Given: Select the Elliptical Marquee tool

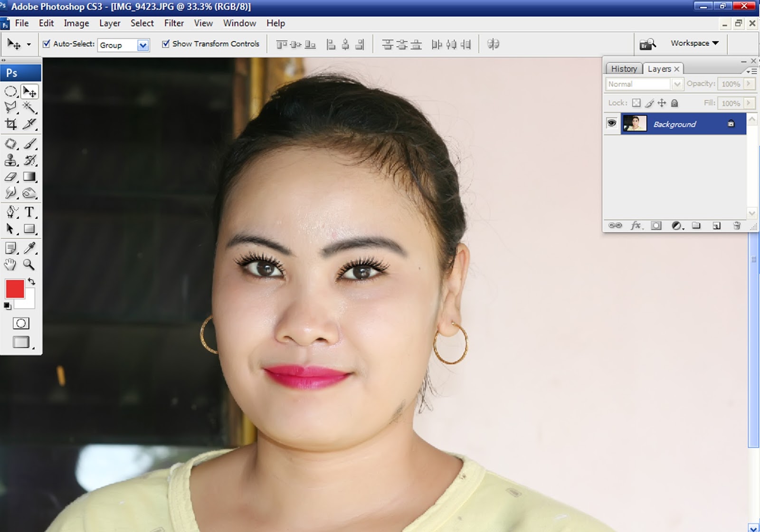Looking at the screenshot, I should click(11, 91).
